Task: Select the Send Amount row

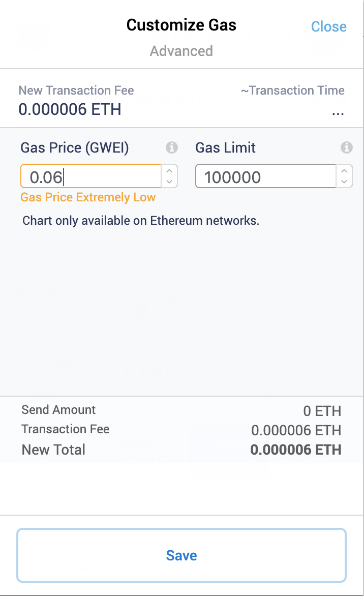Action: 58,410
